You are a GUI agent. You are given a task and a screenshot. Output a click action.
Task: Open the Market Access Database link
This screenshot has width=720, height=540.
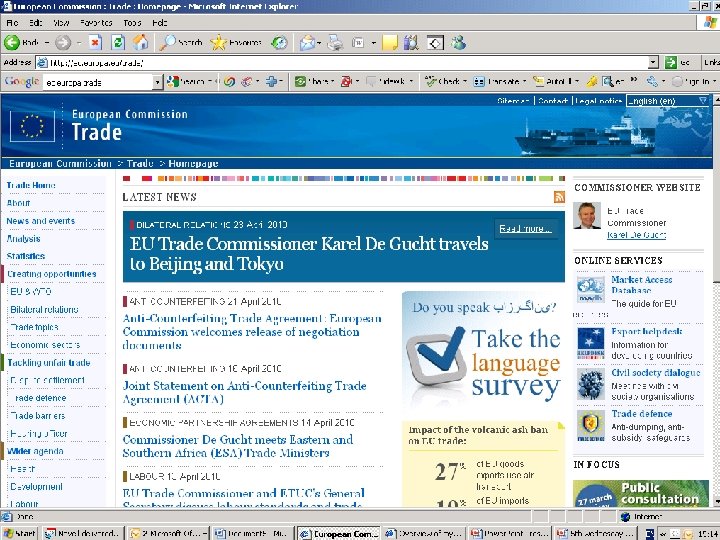(641, 285)
